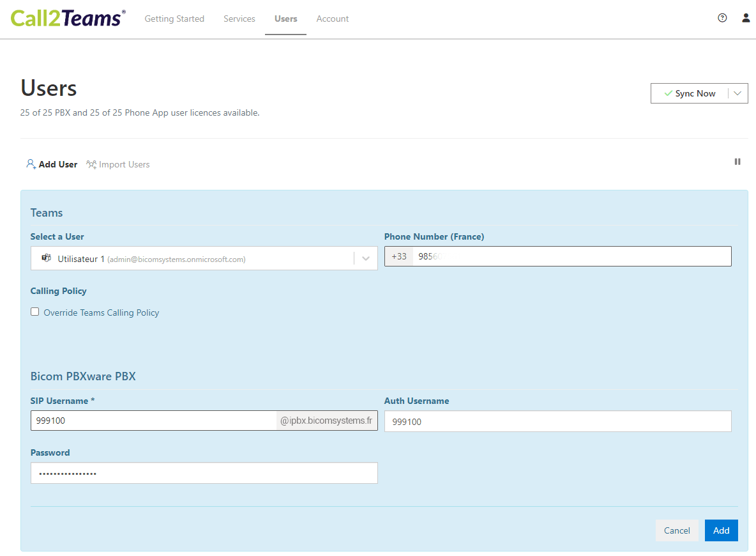Click the Phone Number (France) label
The width and height of the screenshot is (756, 556).
pos(434,236)
